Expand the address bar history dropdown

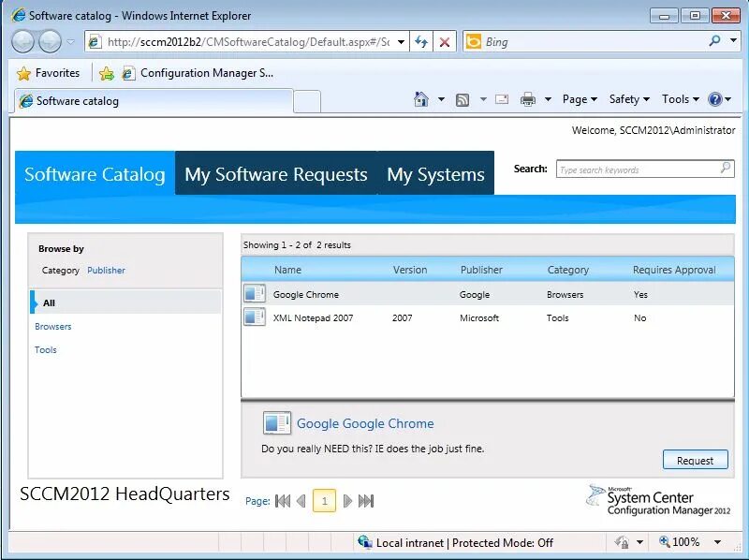(x=402, y=42)
